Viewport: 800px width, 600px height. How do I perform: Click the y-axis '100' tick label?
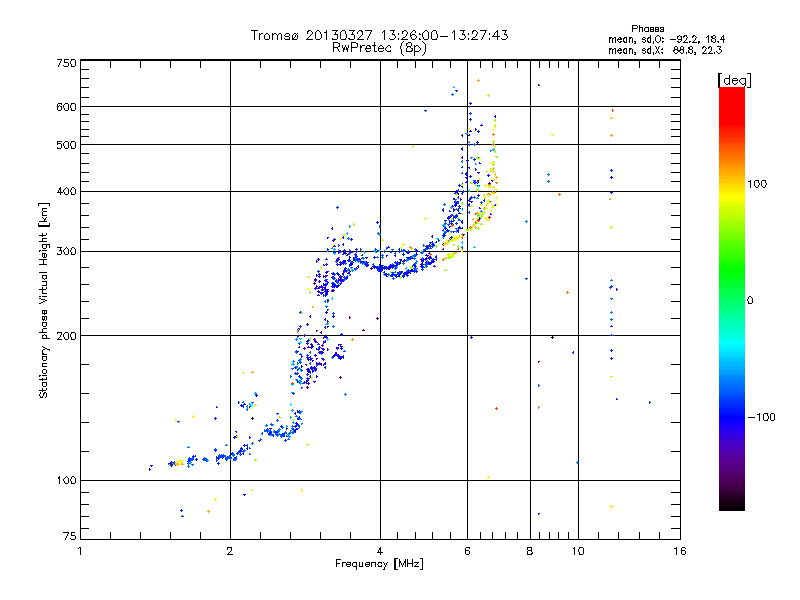click(66, 481)
